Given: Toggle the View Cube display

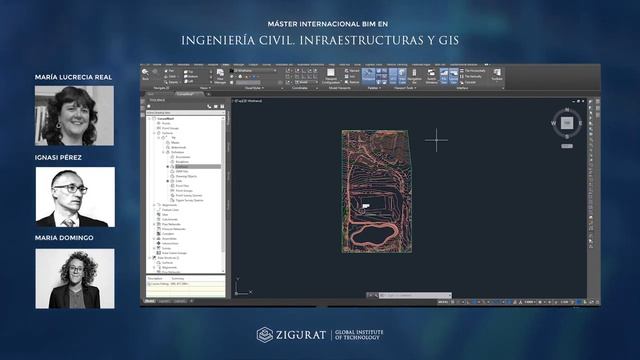Looking at the screenshot, I should [x=402, y=76].
